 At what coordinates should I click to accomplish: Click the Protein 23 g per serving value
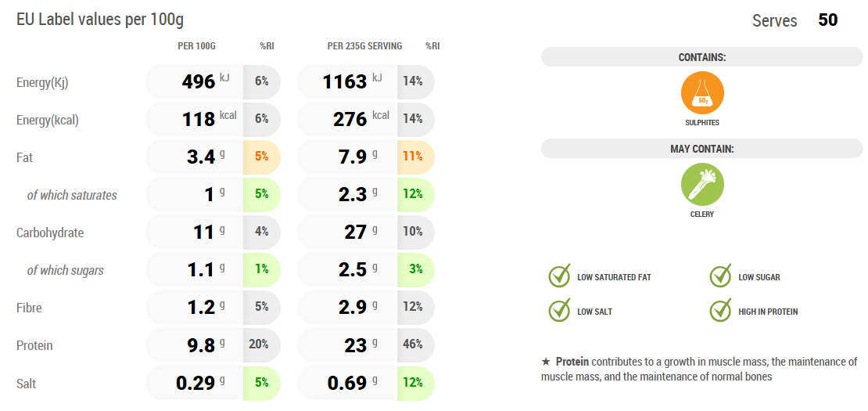(x=357, y=344)
